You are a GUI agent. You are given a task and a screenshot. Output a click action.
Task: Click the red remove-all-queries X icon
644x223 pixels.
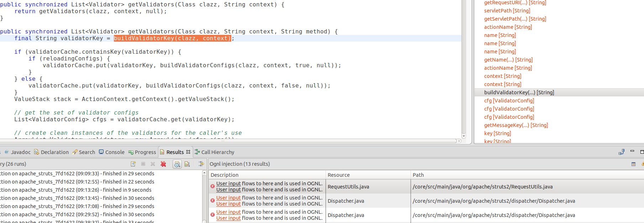pyautogui.click(x=163, y=164)
